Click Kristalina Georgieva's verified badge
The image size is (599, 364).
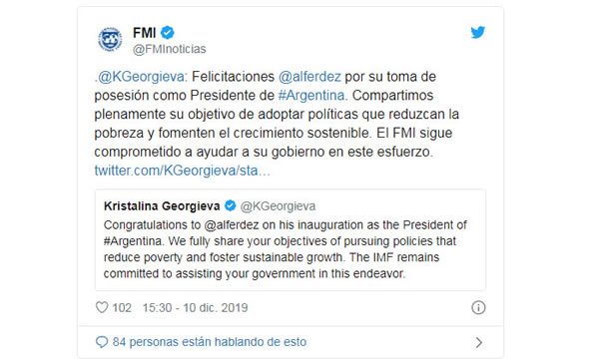click(230, 206)
